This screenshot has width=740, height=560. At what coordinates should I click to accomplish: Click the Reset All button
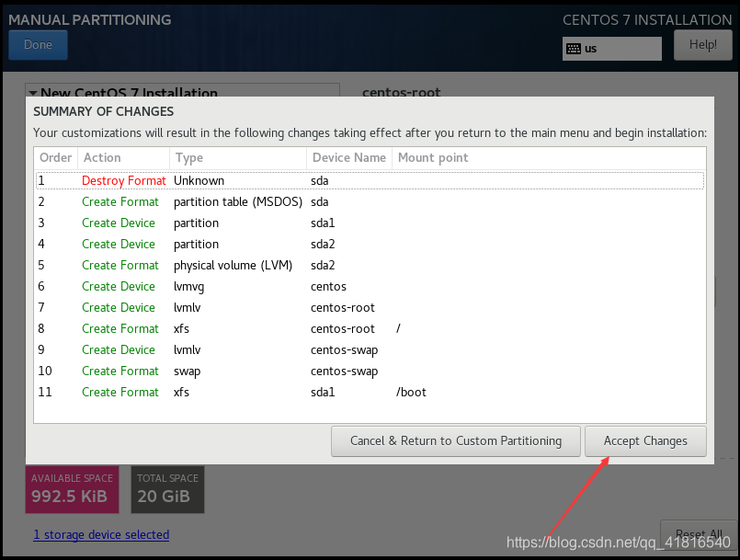(699, 533)
